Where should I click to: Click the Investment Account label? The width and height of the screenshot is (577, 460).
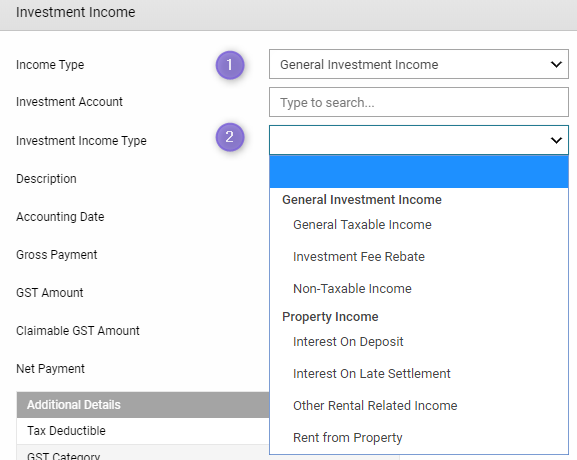tap(69, 102)
